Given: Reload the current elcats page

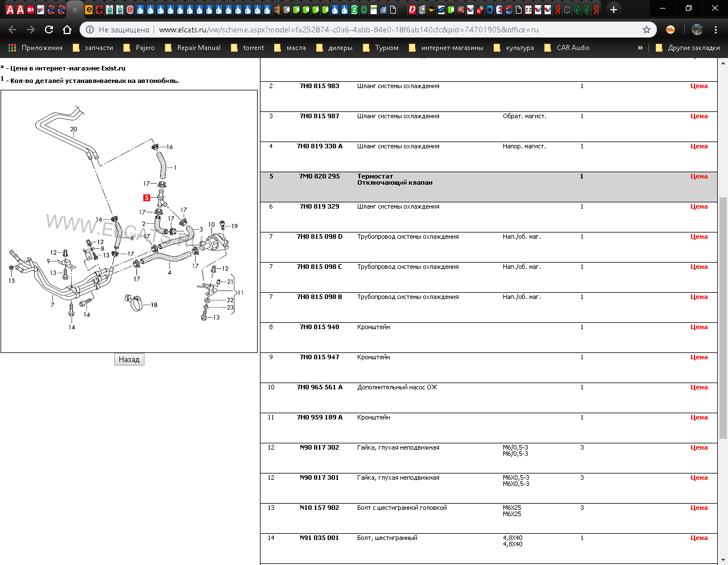Looking at the screenshot, I should click(49, 30).
